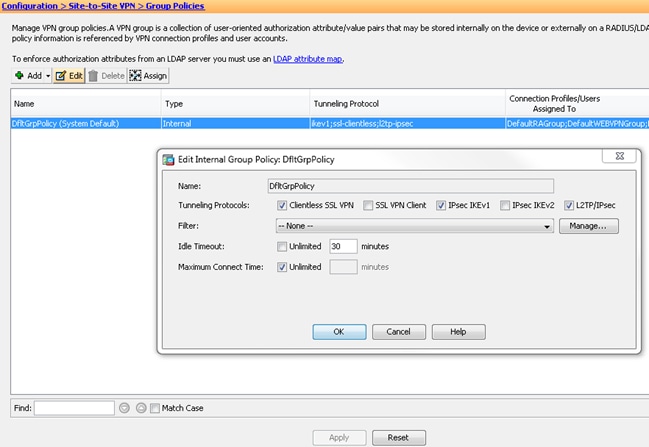Enable SSL VPN Client checkbox
This screenshot has width=649, height=447.
click(368, 205)
